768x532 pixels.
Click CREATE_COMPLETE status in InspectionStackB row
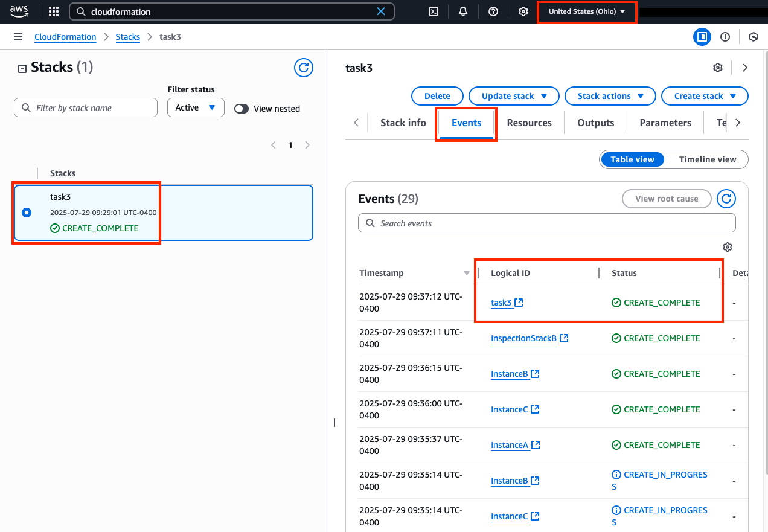[x=656, y=338]
